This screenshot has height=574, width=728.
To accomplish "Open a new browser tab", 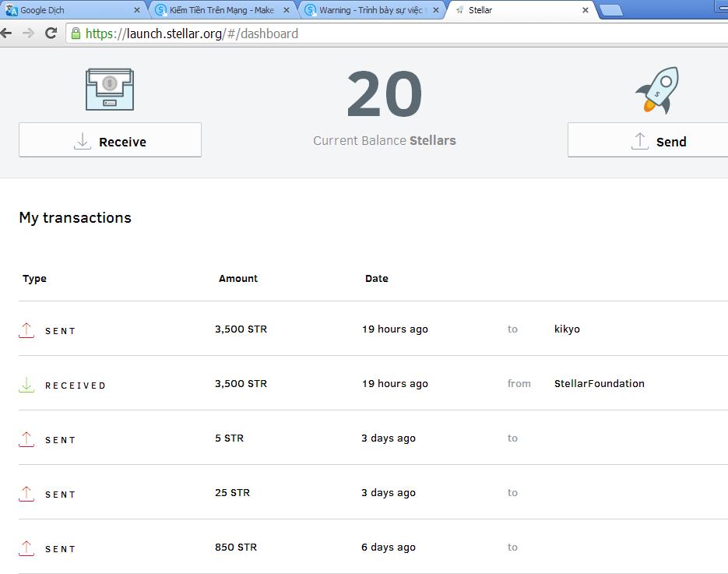I will pyautogui.click(x=611, y=10).
